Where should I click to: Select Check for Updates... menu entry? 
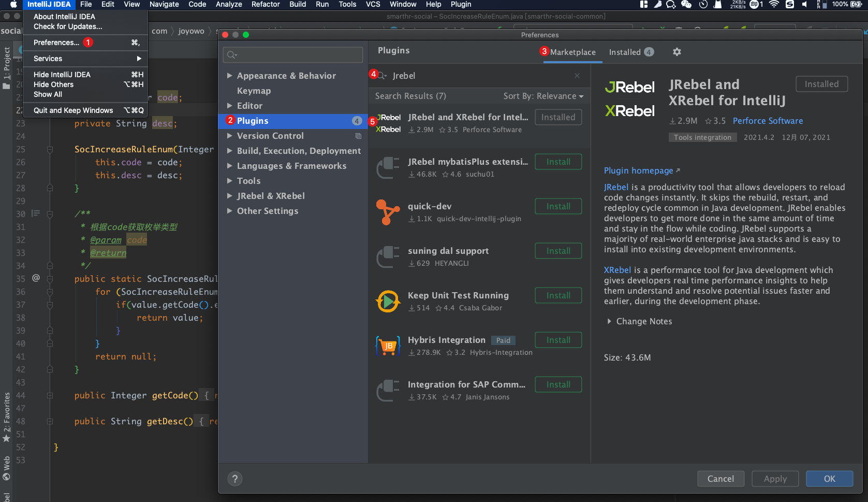(86, 26)
